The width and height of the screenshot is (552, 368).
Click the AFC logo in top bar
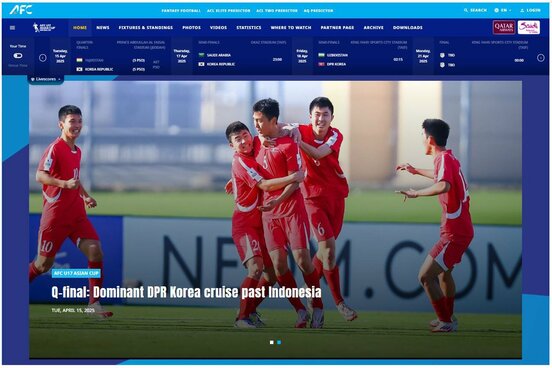[x=21, y=10]
